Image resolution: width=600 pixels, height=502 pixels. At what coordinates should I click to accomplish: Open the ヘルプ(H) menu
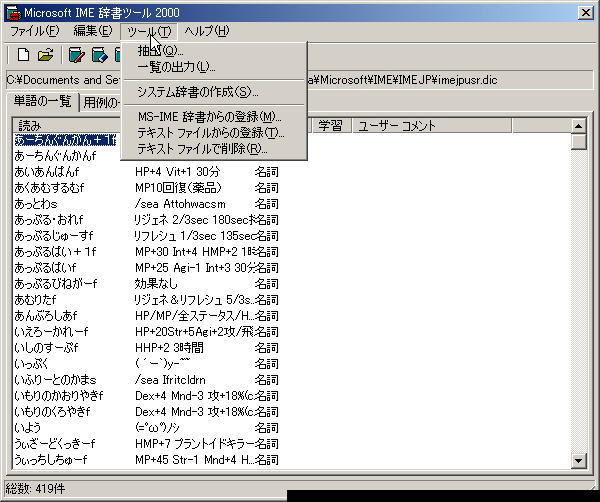click(207, 31)
